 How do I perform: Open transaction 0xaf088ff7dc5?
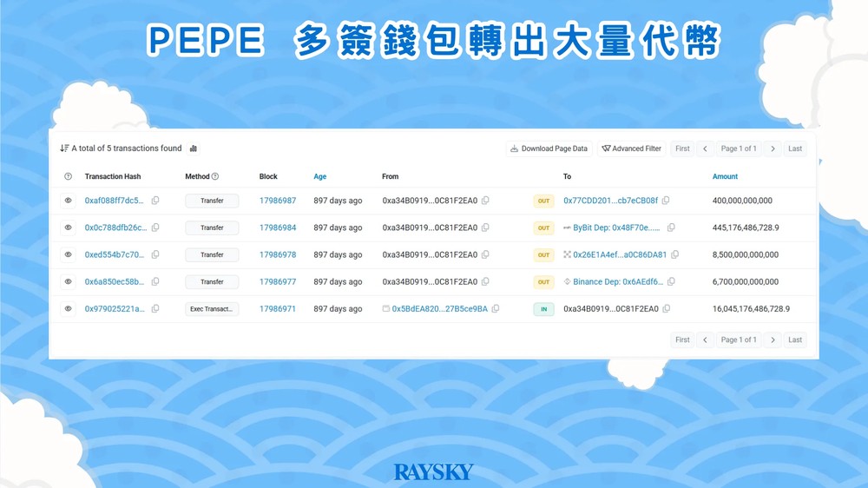point(114,201)
